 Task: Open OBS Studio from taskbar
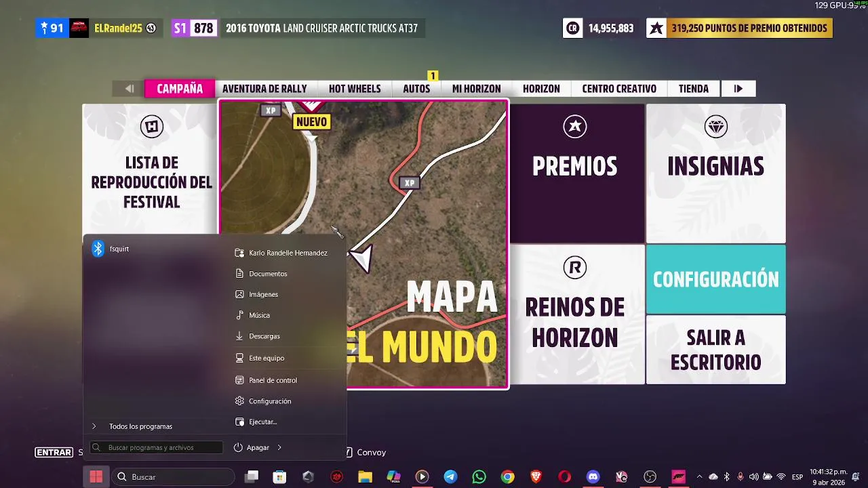pos(650,477)
